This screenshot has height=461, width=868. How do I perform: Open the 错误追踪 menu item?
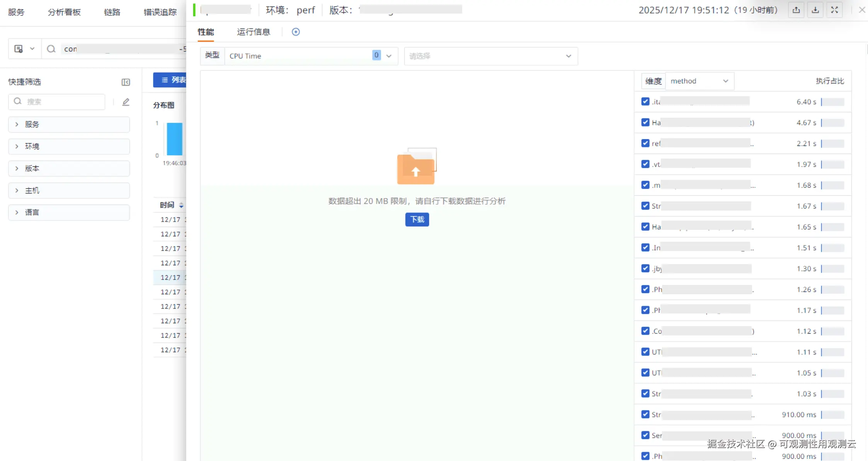(160, 12)
